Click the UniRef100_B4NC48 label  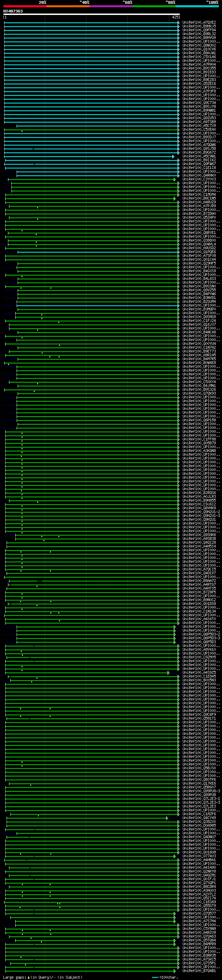199,332
